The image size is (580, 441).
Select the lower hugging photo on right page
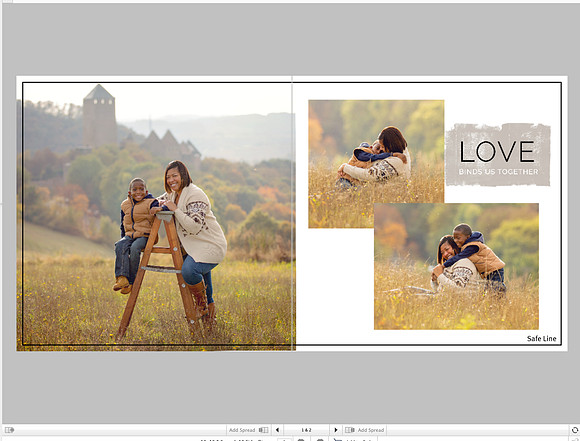[x=456, y=266]
